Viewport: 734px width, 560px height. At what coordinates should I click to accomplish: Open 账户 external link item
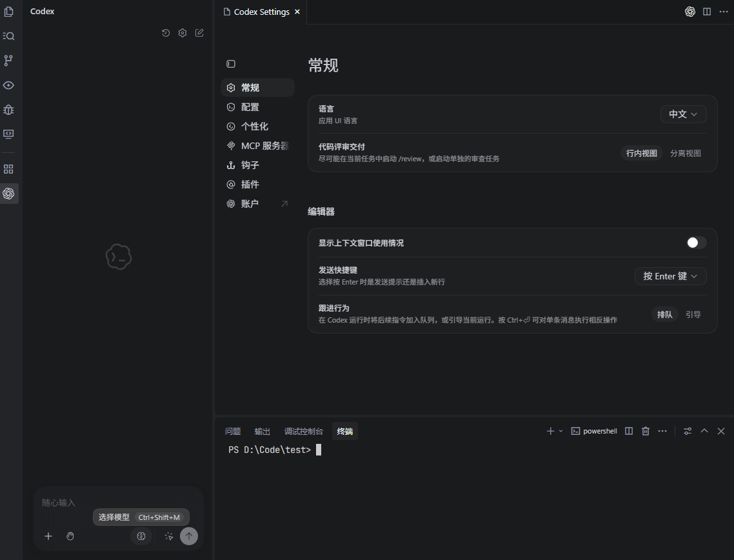257,204
